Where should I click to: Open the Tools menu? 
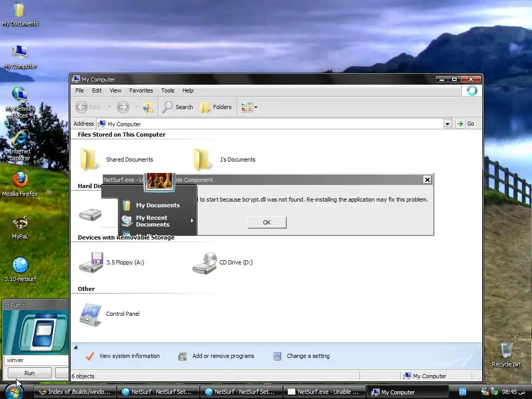(x=168, y=90)
